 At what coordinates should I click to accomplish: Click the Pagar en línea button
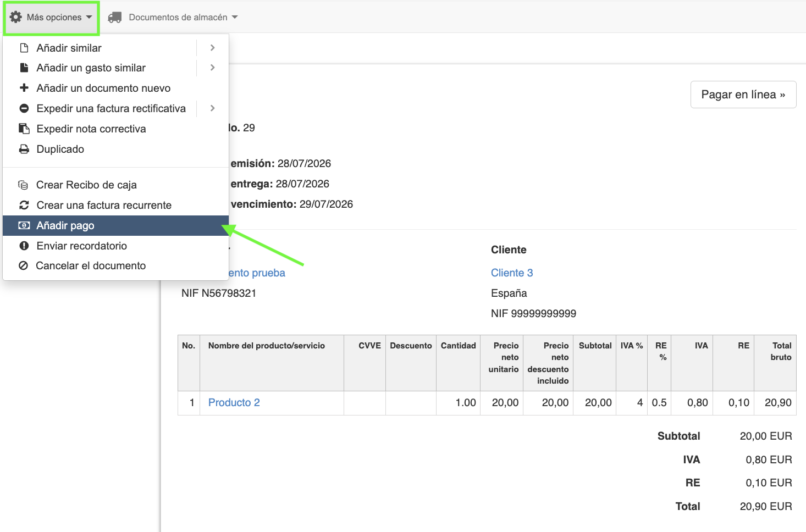[743, 95]
